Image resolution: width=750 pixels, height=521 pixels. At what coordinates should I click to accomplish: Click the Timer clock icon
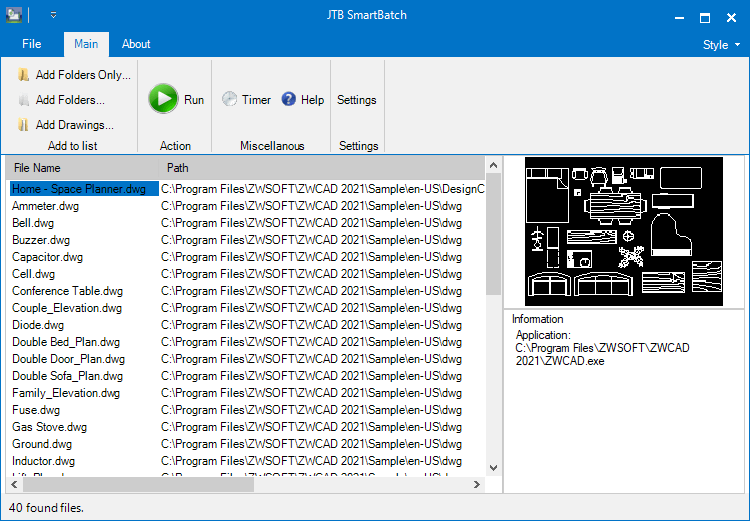[x=230, y=99]
